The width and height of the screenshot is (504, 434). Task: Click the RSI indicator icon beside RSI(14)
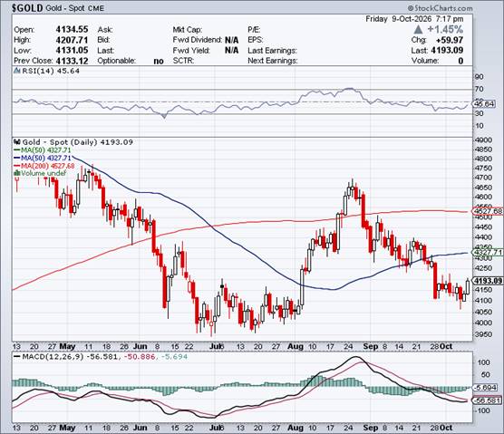(x=17, y=71)
